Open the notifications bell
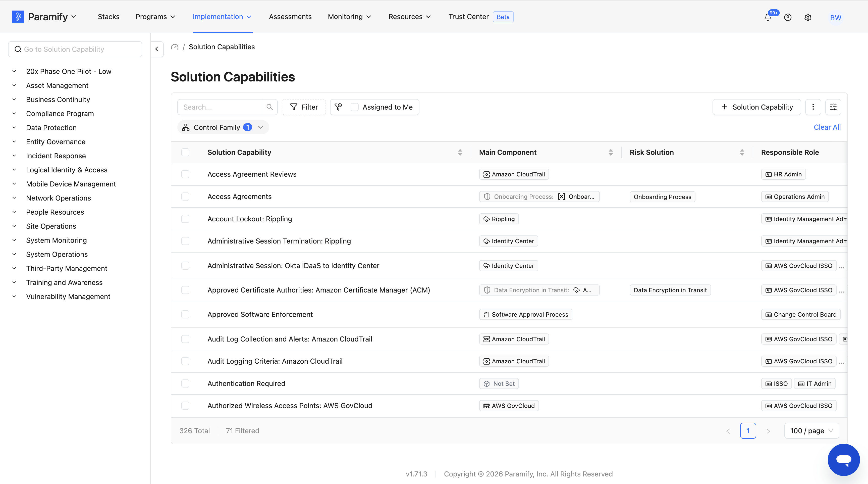The width and height of the screenshot is (868, 484). (768, 17)
